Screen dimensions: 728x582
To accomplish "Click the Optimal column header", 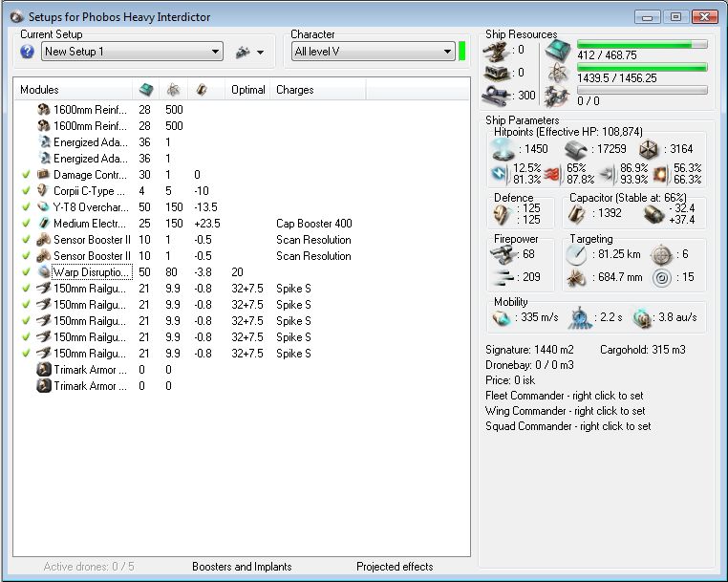I will 248,90.
